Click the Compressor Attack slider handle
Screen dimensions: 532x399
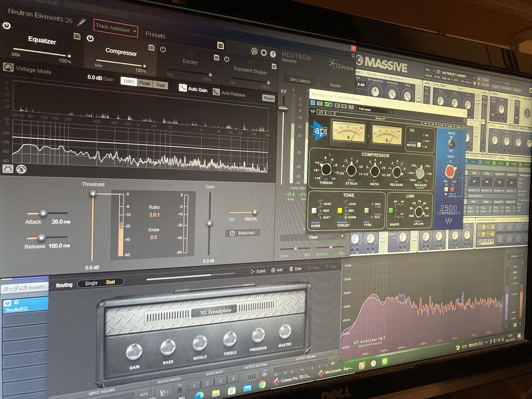point(43,213)
